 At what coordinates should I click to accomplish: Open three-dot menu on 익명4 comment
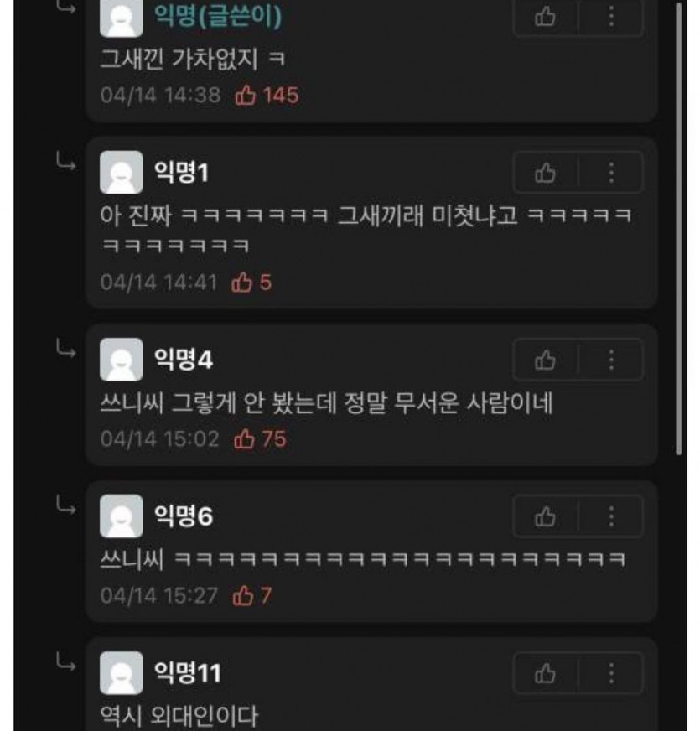(x=611, y=360)
